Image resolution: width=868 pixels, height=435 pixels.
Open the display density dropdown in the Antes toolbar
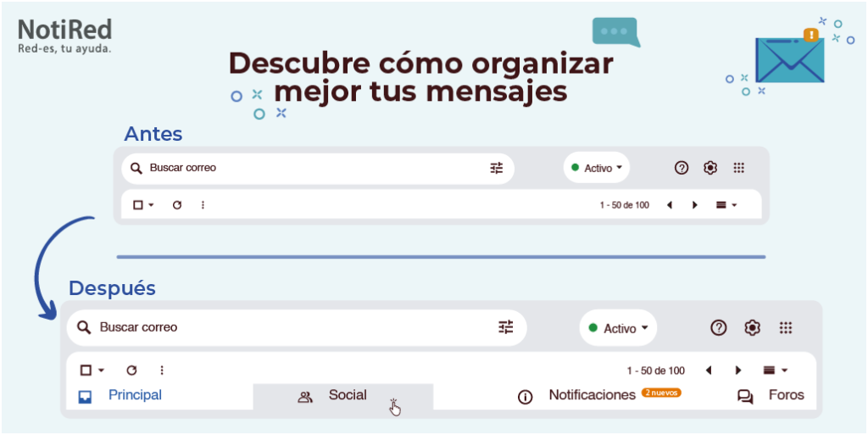click(726, 204)
